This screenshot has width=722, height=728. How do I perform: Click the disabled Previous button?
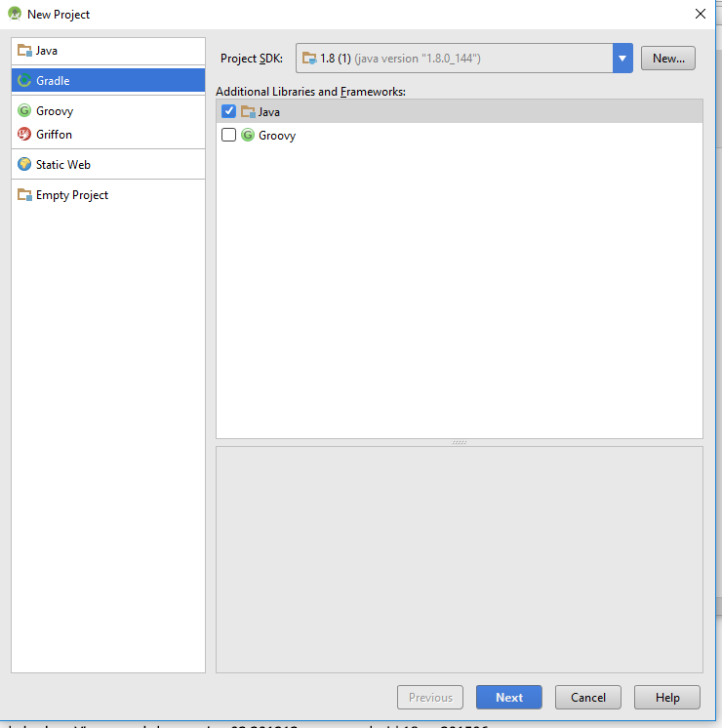click(430, 697)
